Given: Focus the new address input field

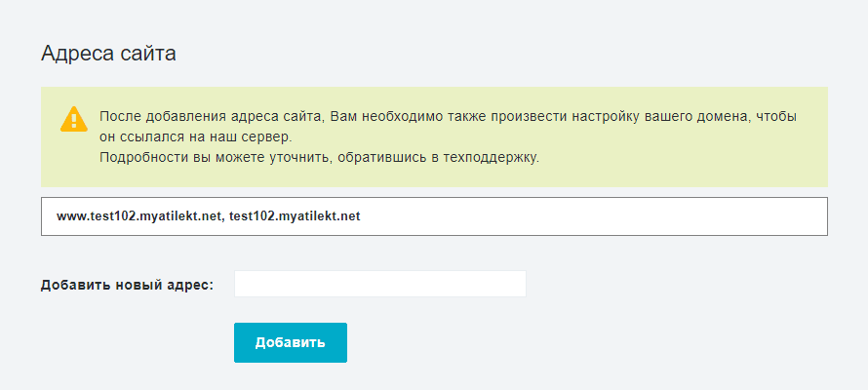Looking at the screenshot, I should coord(379,284).
